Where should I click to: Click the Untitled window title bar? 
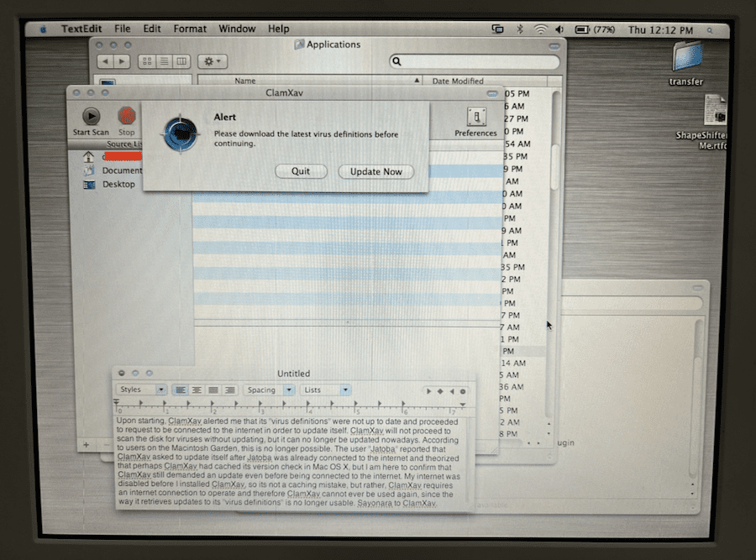(x=294, y=374)
